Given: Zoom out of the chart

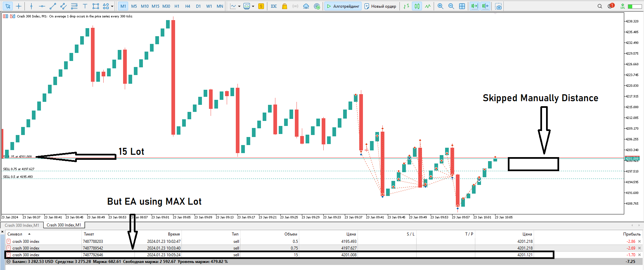Looking at the screenshot, I should (451, 6).
